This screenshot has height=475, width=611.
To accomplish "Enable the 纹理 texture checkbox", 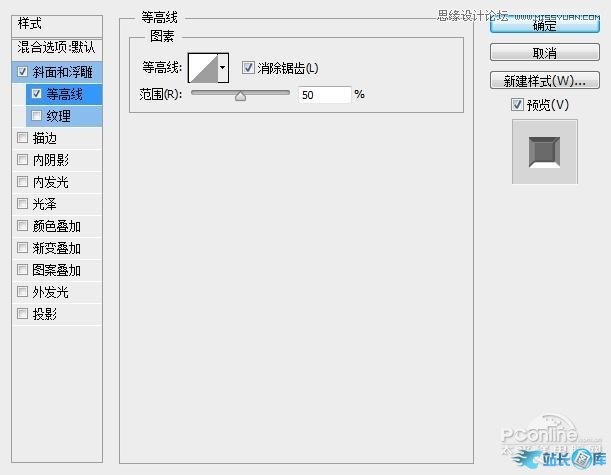I will [37, 116].
